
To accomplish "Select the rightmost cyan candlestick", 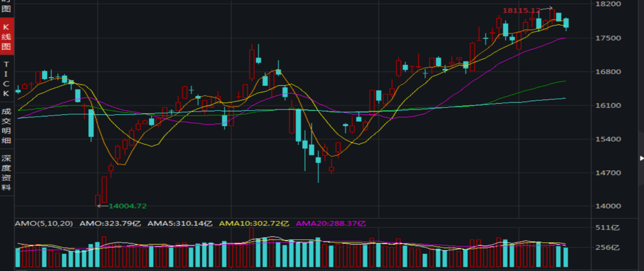I will click(x=566, y=23).
